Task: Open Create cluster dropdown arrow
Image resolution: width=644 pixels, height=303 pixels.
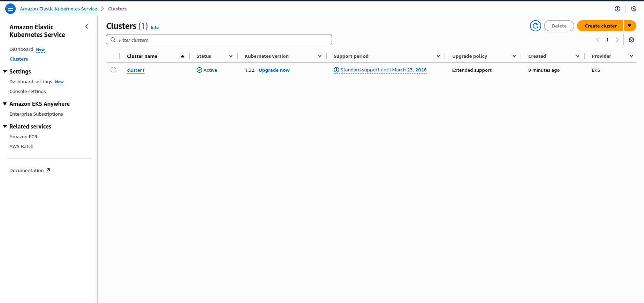Action: (630, 26)
